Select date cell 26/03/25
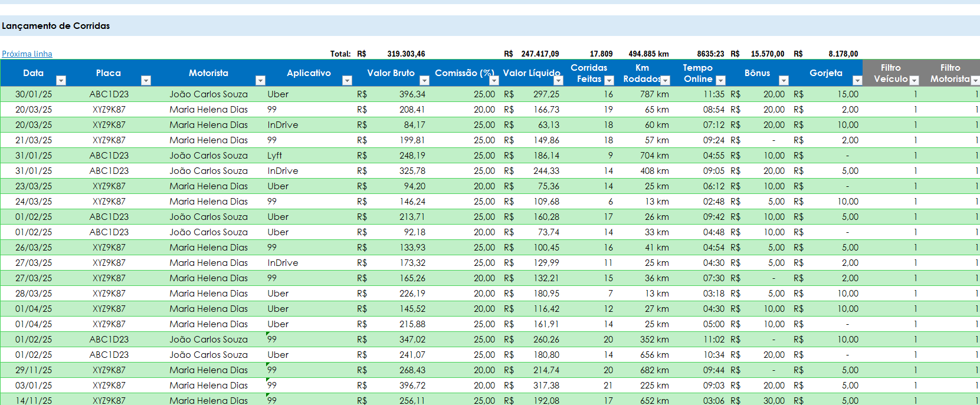Image resolution: width=980 pixels, height=405 pixels. tap(34, 248)
